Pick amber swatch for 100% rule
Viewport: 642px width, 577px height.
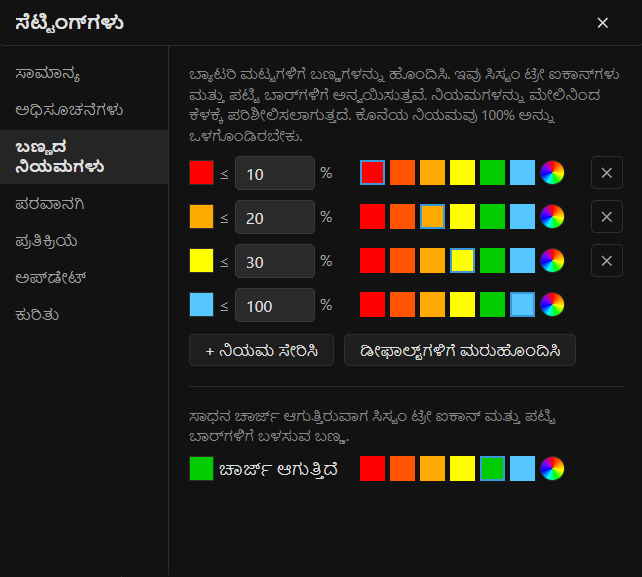pos(432,305)
